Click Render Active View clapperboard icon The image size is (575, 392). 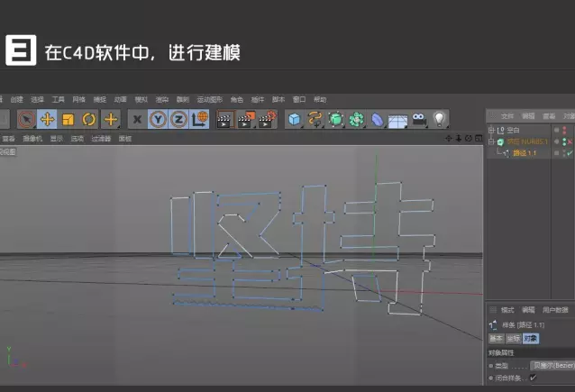click(x=224, y=119)
